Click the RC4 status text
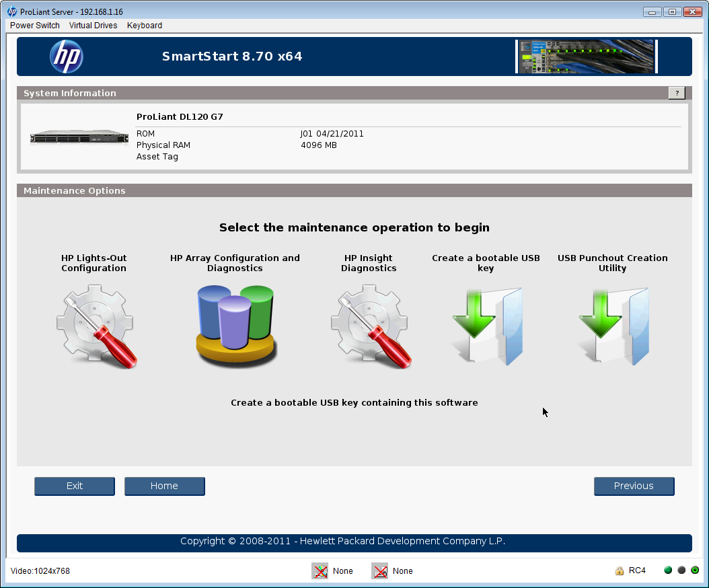Image resolution: width=709 pixels, height=588 pixels. tap(637, 571)
